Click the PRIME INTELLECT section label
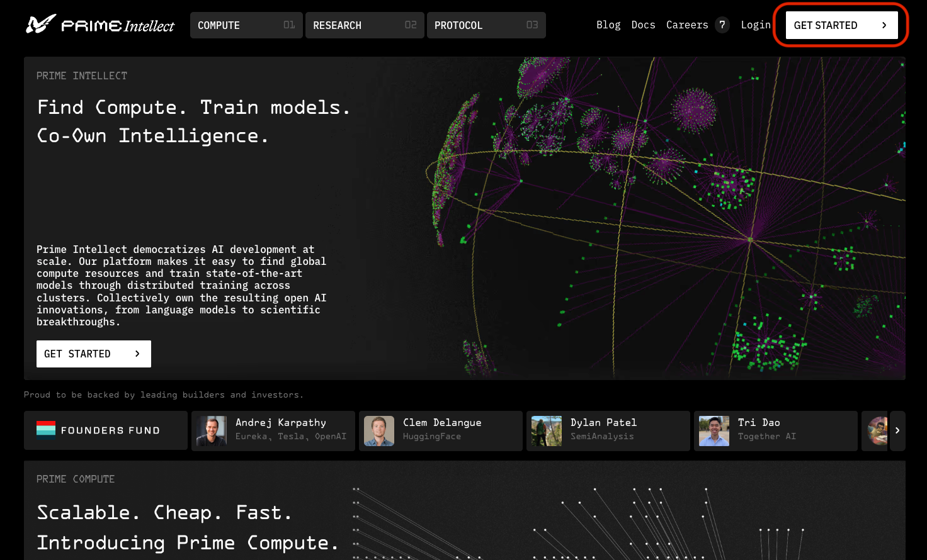This screenshot has width=927, height=560. tap(82, 76)
